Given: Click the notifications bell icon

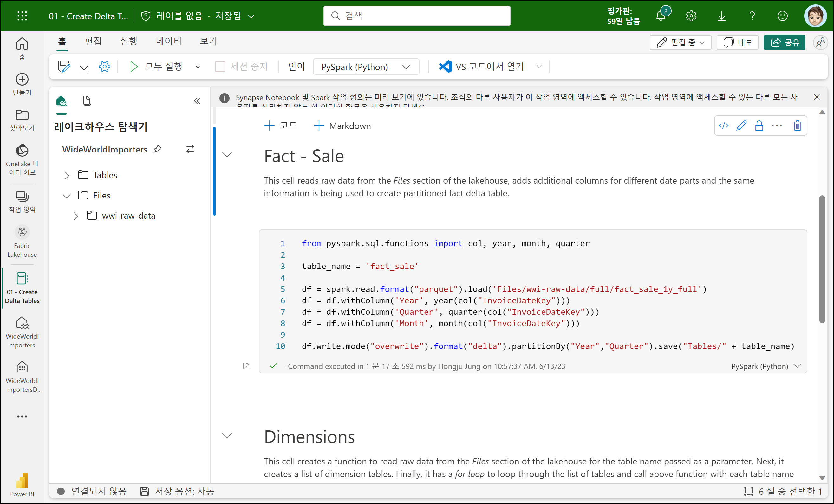Looking at the screenshot, I should tap(660, 16).
